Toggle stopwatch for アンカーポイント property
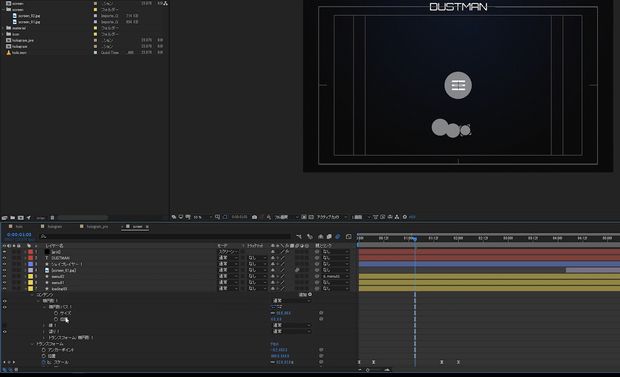Viewport: 620px width, 377px height. pos(43,350)
